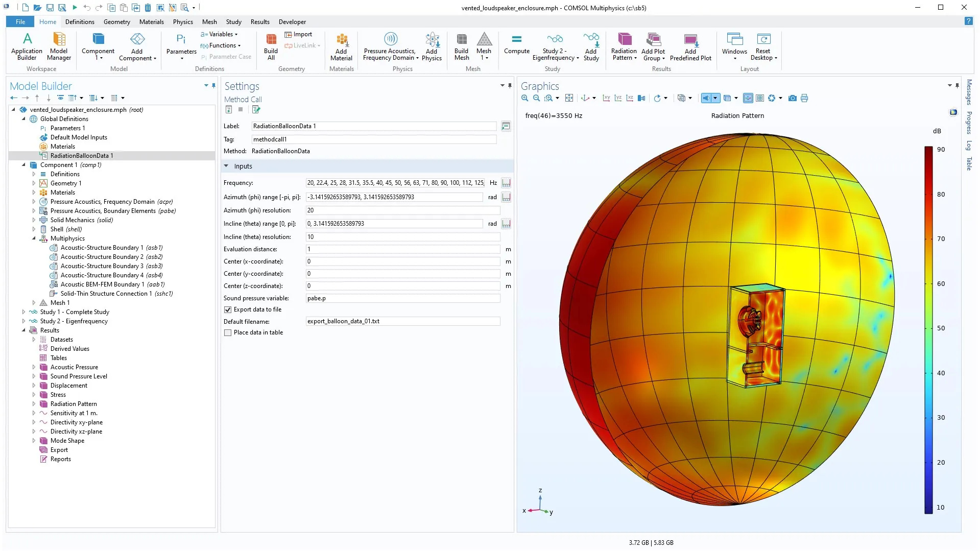Open the File menu

pyautogui.click(x=20, y=22)
